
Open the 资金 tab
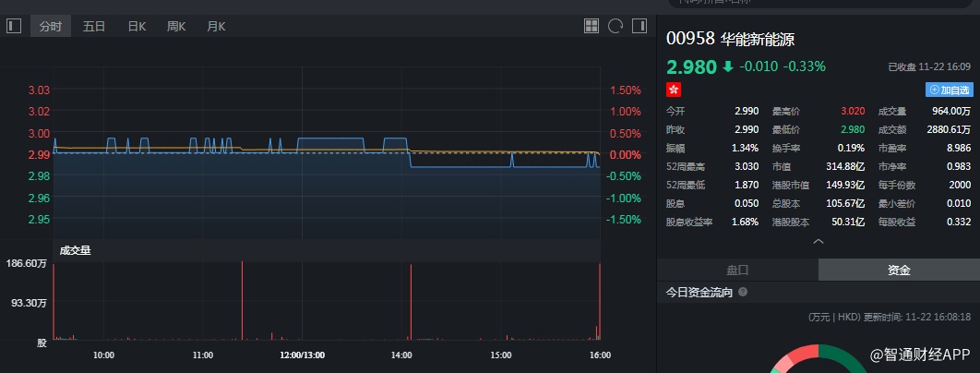pyautogui.click(x=899, y=271)
